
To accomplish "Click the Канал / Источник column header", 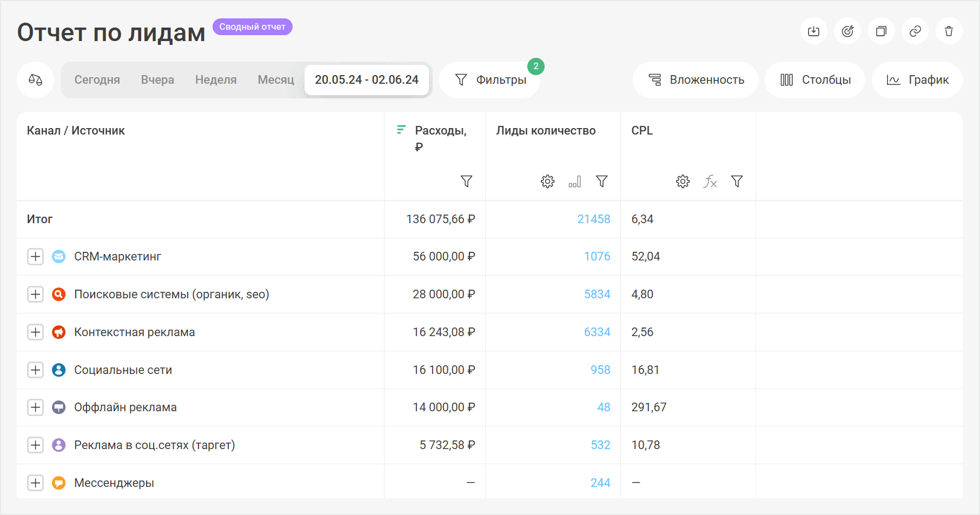I will tap(76, 131).
